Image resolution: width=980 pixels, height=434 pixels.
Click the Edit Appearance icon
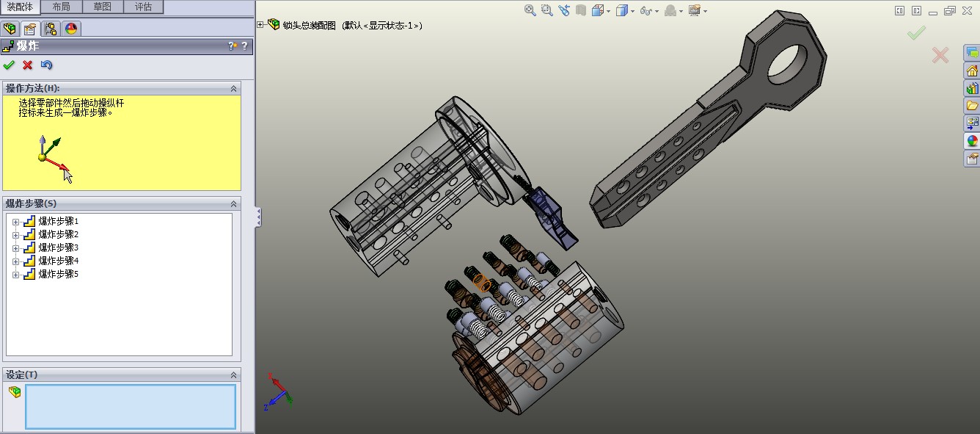pos(671,10)
